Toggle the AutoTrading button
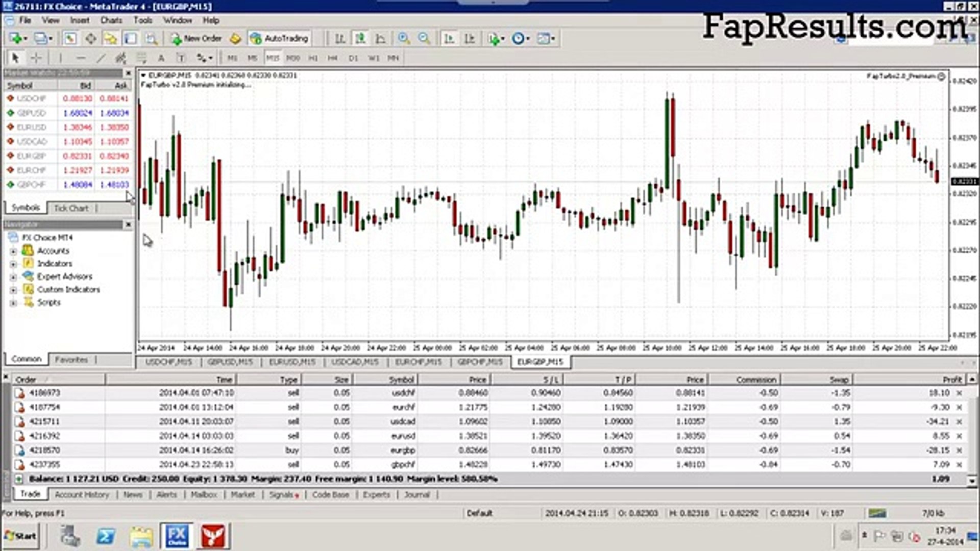This screenshot has height=551, width=980. point(279,38)
